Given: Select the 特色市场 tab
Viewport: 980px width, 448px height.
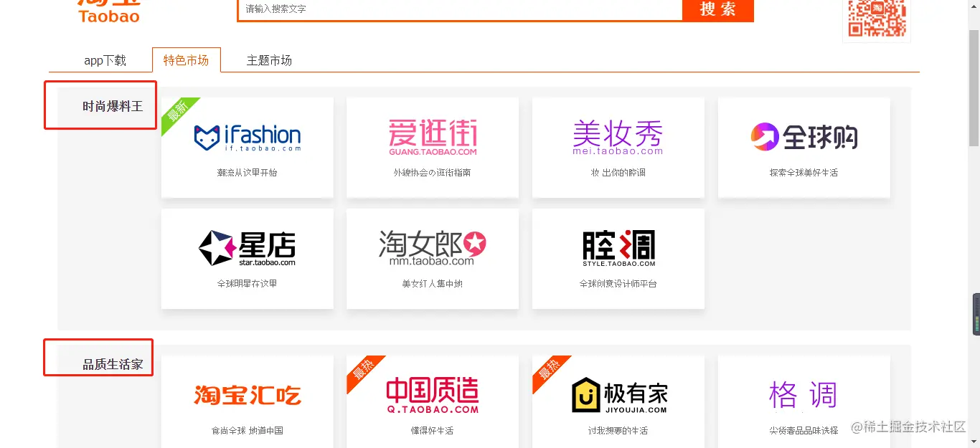Looking at the screenshot, I should [187, 60].
